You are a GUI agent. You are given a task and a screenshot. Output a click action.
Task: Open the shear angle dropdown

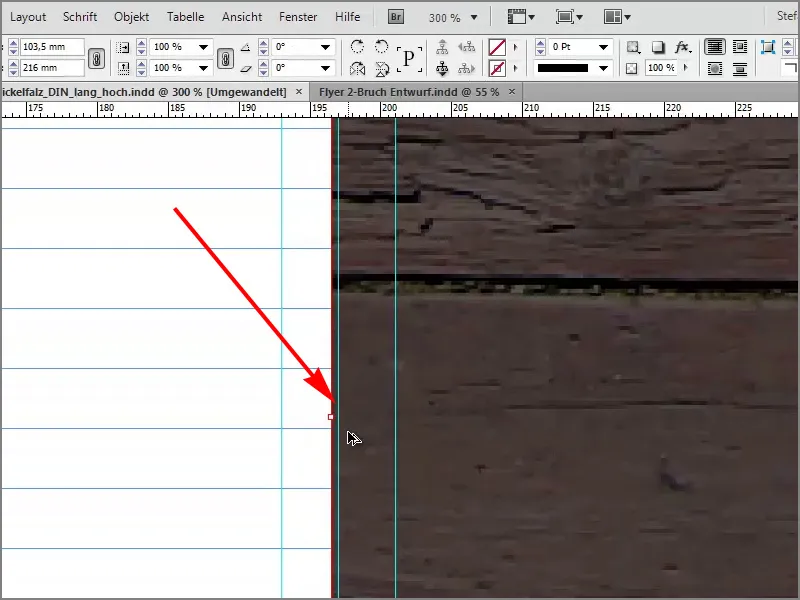point(325,68)
